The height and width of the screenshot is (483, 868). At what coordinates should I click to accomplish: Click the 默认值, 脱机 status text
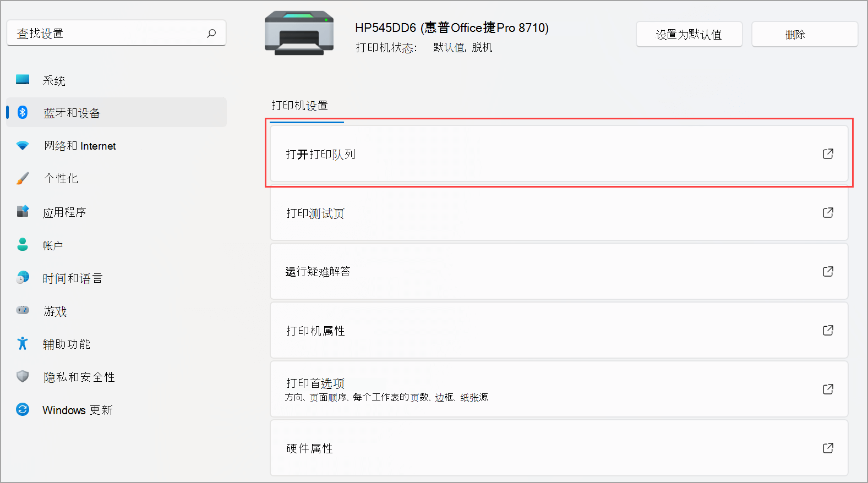pyautogui.click(x=463, y=47)
